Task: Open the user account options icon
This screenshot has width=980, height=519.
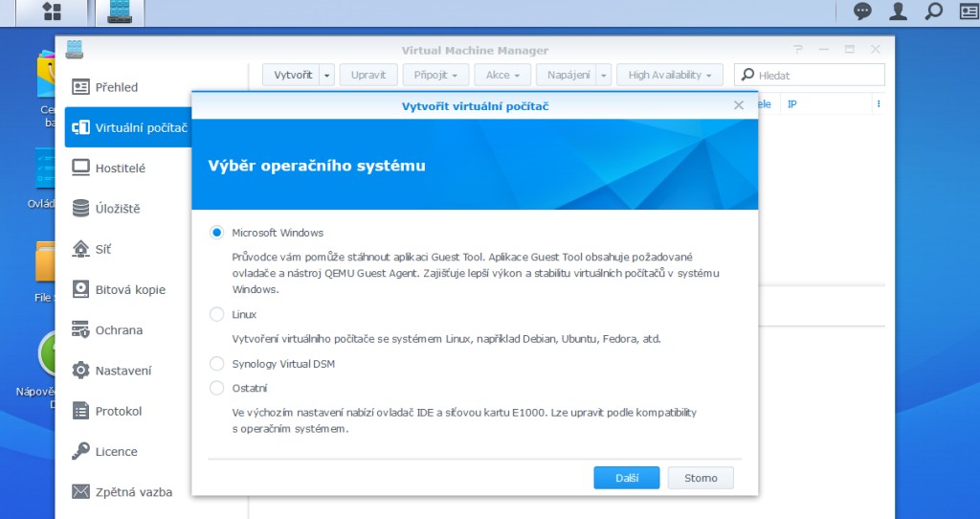Action: point(898,11)
